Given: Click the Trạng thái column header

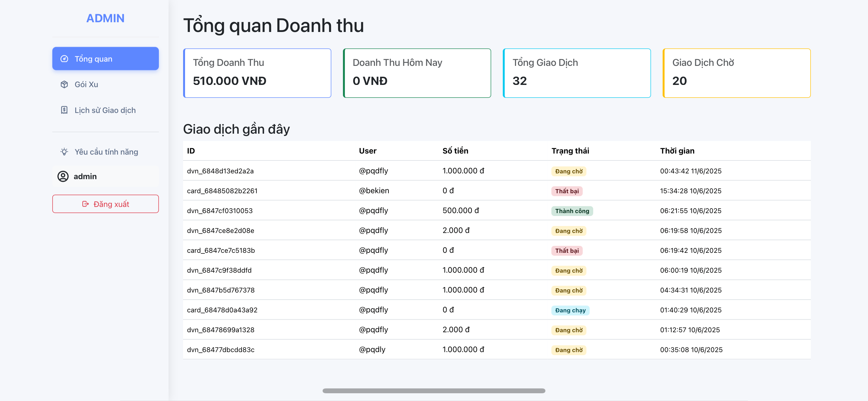Looking at the screenshot, I should click(x=570, y=151).
